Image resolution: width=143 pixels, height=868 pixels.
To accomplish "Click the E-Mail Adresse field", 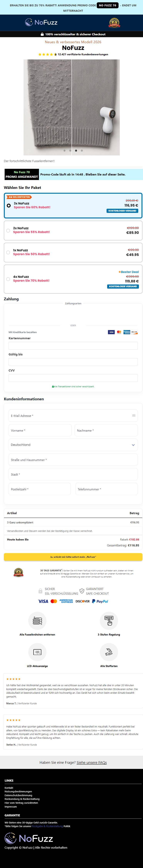I will click(x=73, y=415).
